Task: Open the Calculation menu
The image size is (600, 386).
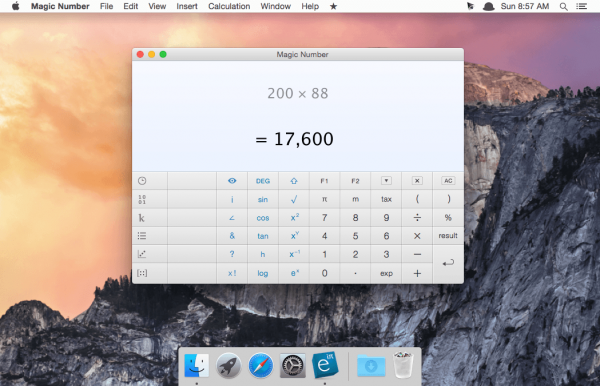Action: (x=229, y=6)
